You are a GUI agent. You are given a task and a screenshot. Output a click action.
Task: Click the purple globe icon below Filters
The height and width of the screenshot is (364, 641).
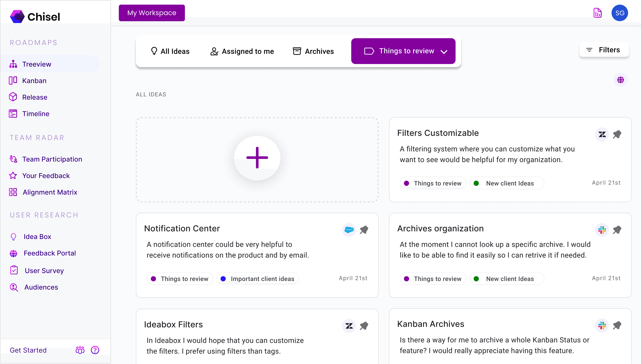[621, 80]
